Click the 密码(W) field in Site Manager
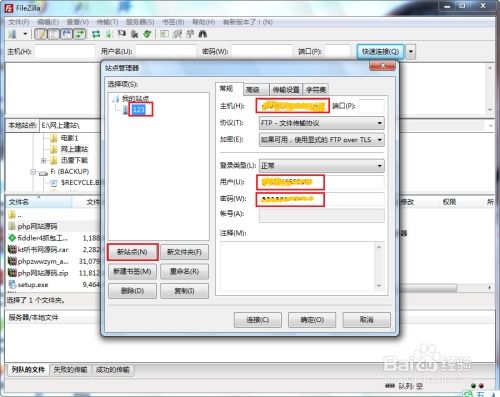 point(322,199)
